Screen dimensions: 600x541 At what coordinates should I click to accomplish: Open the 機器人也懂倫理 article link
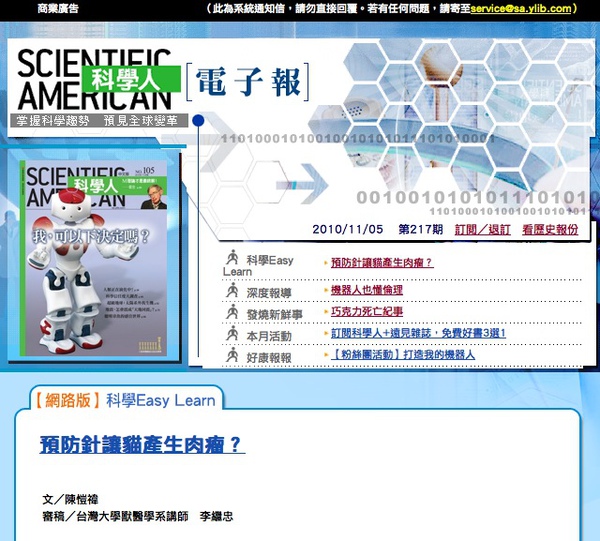pyautogui.click(x=367, y=290)
